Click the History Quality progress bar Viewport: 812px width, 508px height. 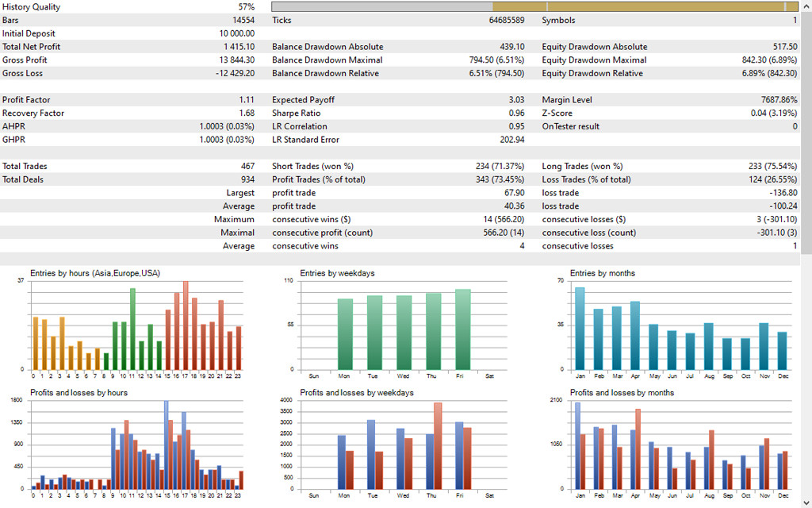(x=534, y=7)
